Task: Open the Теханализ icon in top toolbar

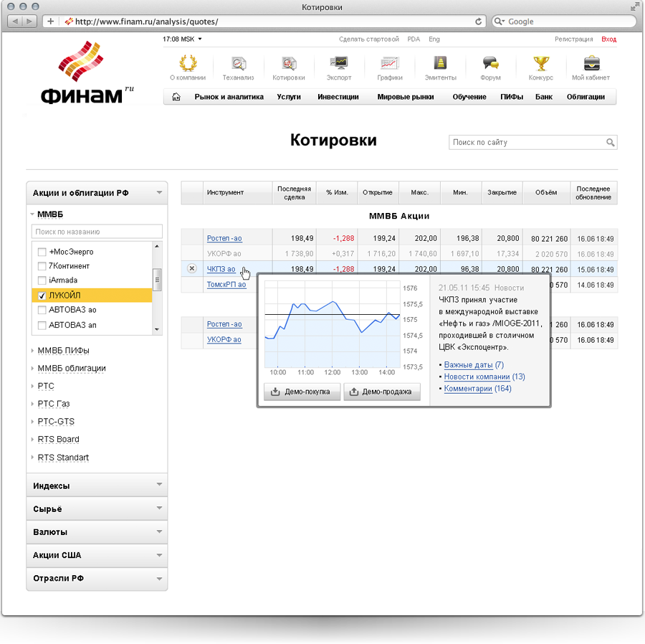Action: pyautogui.click(x=238, y=64)
